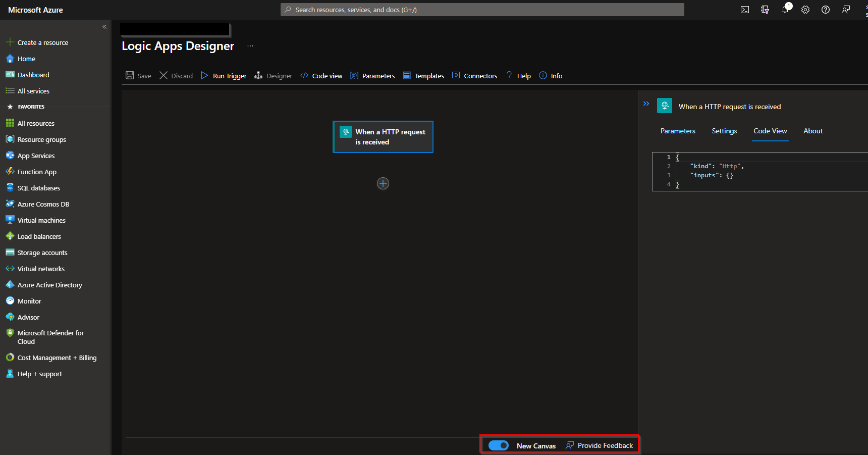Click the Microsoft Azure logo text

pos(35,10)
